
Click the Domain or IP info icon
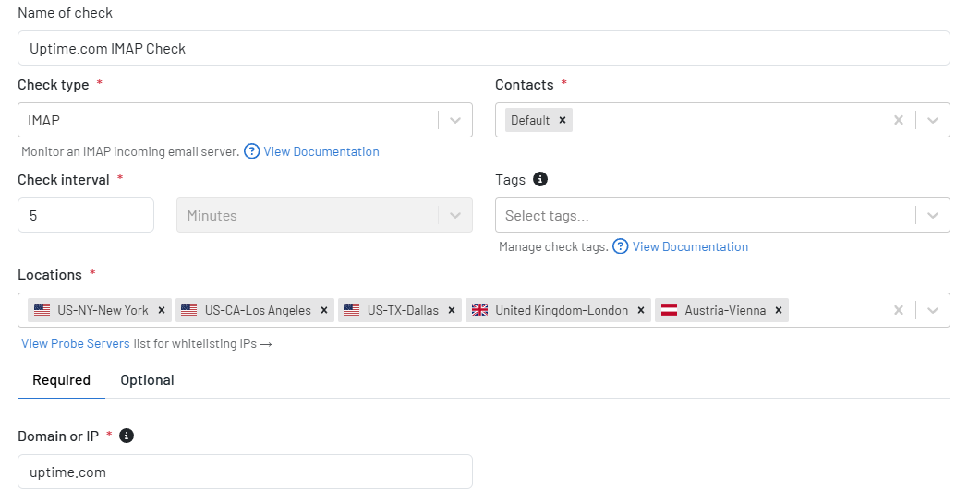coord(127,436)
